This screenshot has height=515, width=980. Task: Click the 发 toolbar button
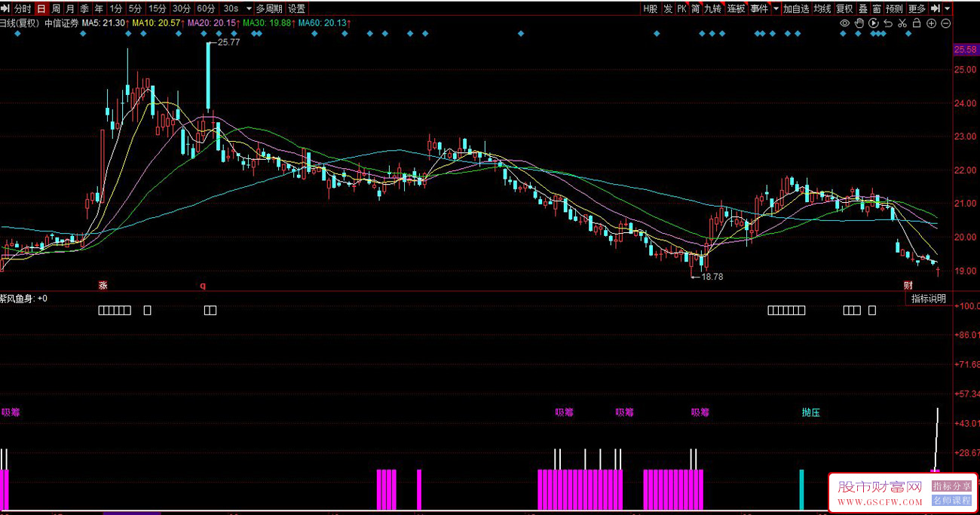[x=668, y=8]
